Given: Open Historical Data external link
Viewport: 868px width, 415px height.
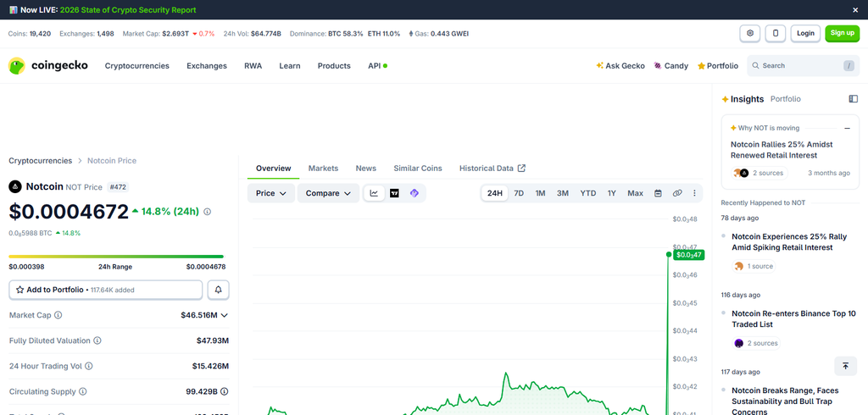Looking at the screenshot, I should point(492,169).
